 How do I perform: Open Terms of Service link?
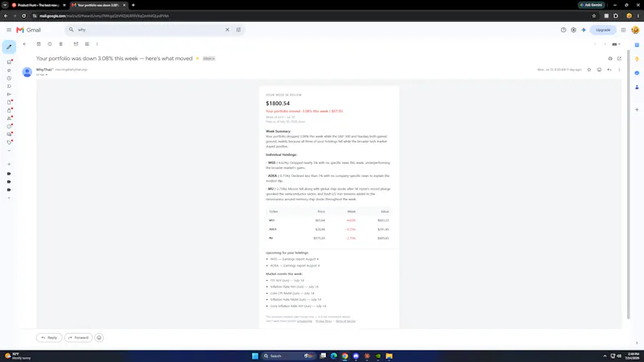coord(345,321)
